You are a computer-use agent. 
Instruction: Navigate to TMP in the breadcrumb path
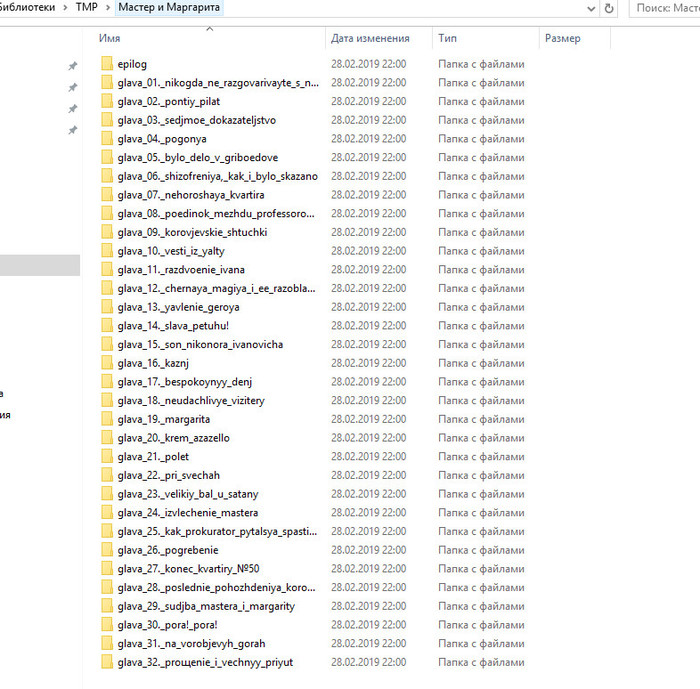(86, 8)
